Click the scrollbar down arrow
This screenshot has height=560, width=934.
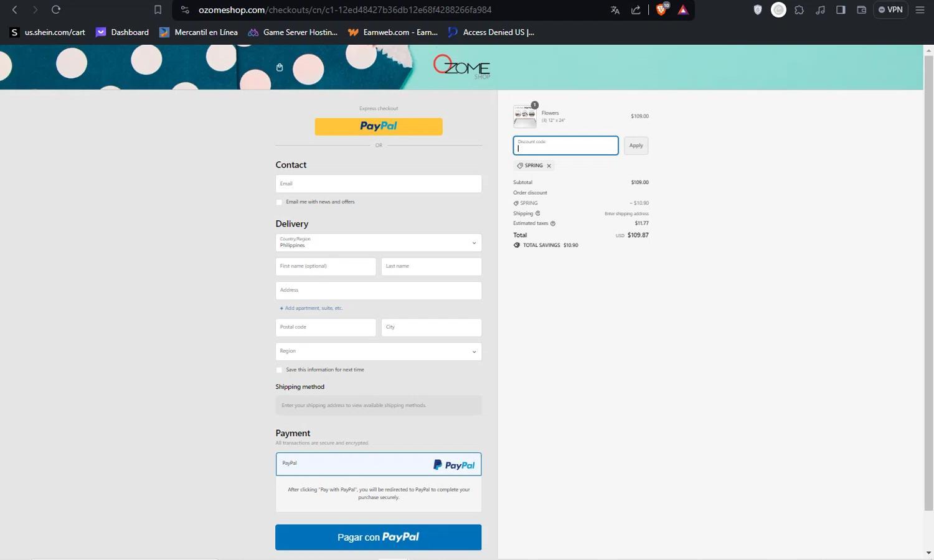928,553
